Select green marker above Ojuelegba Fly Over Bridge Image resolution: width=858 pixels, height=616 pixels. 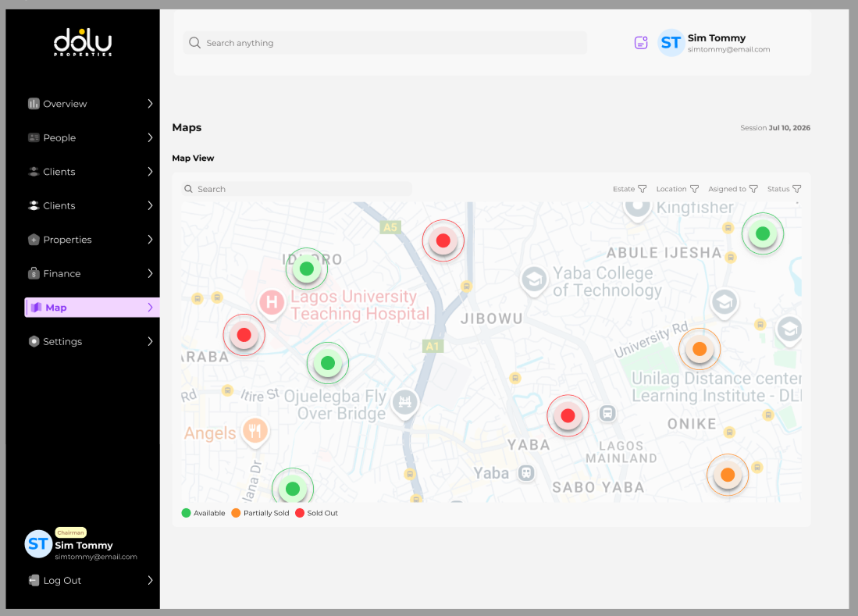pyautogui.click(x=328, y=363)
